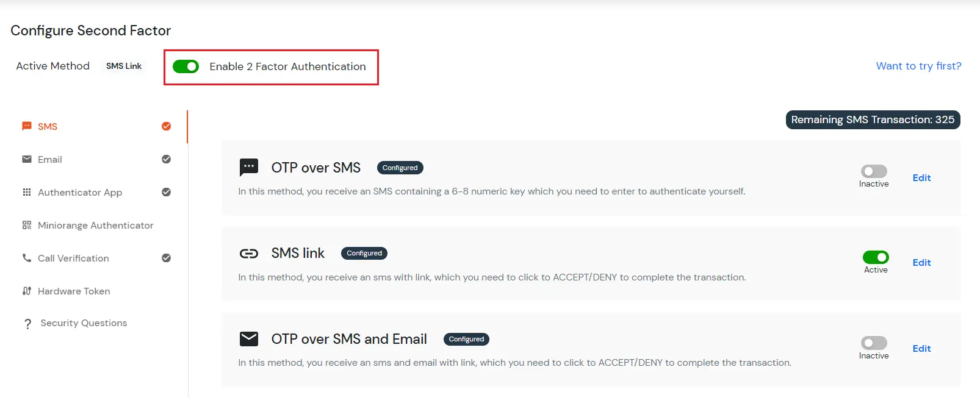Click the Remaining SMS Transaction badge
The height and width of the screenshot is (403, 980).
(x=873, y=119)
